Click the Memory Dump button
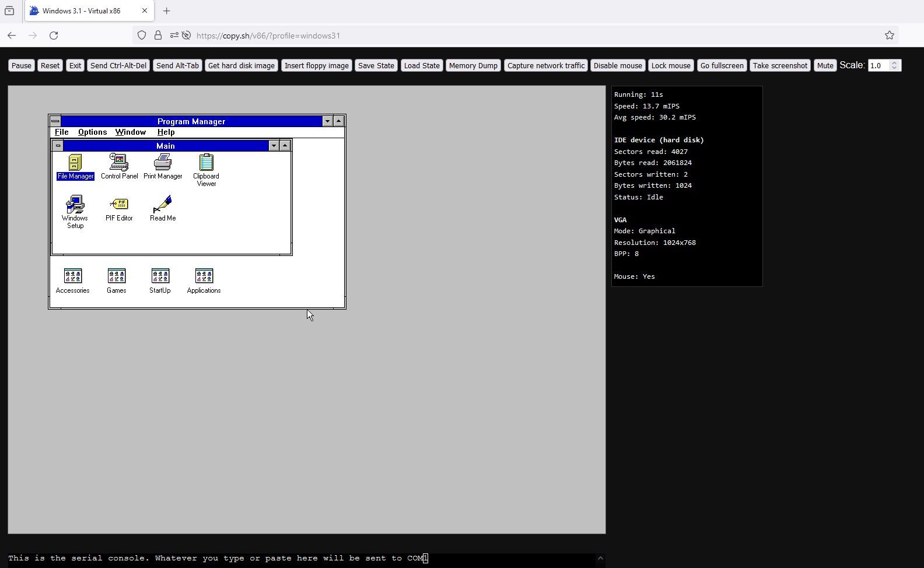 [473, 65]
